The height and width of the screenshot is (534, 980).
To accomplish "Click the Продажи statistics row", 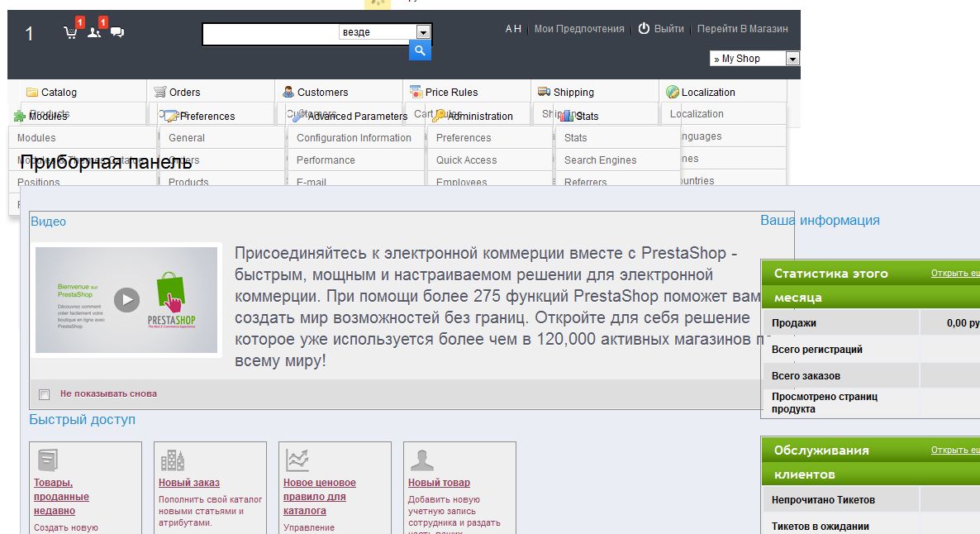I will (x=871, y=323).
